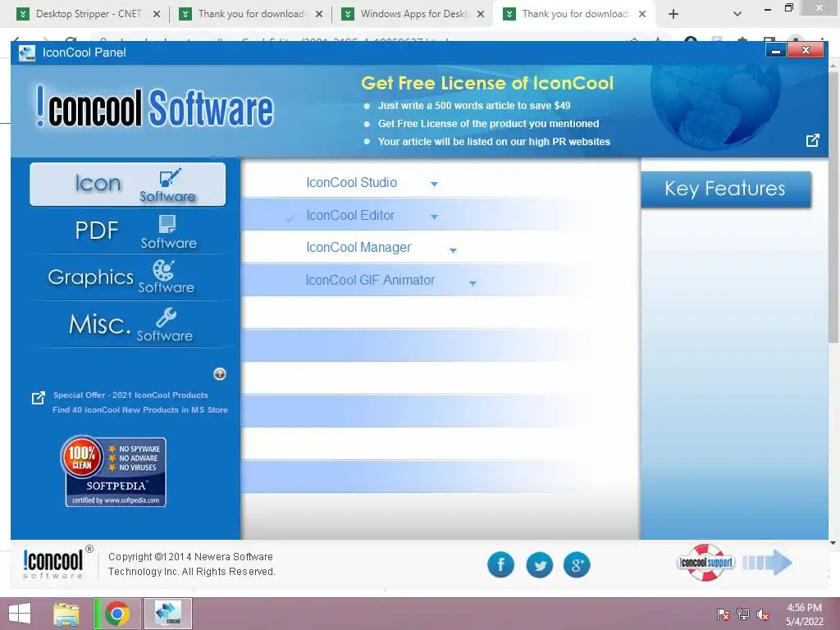Click the Special Offer external link icon
This screenshot has width=840, height=630.
(x=38, y=398)
